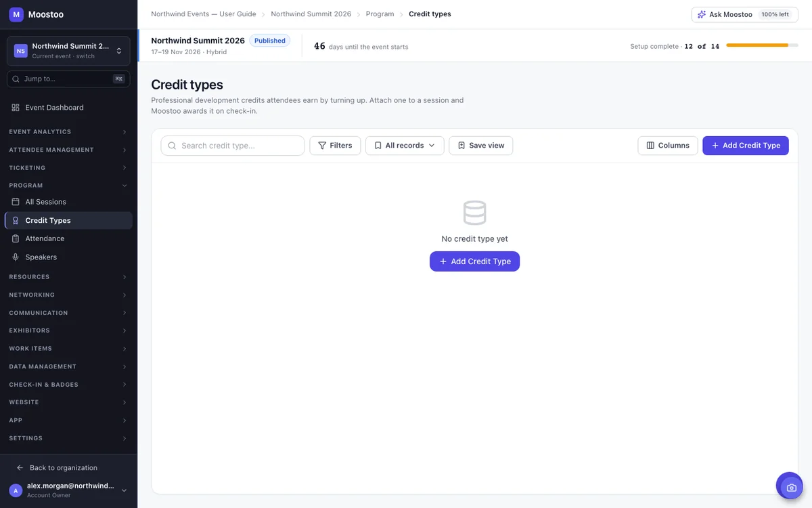
Task: Click the Ask Moostoo button
Action: pyautogui.click(x=744, y=14)
